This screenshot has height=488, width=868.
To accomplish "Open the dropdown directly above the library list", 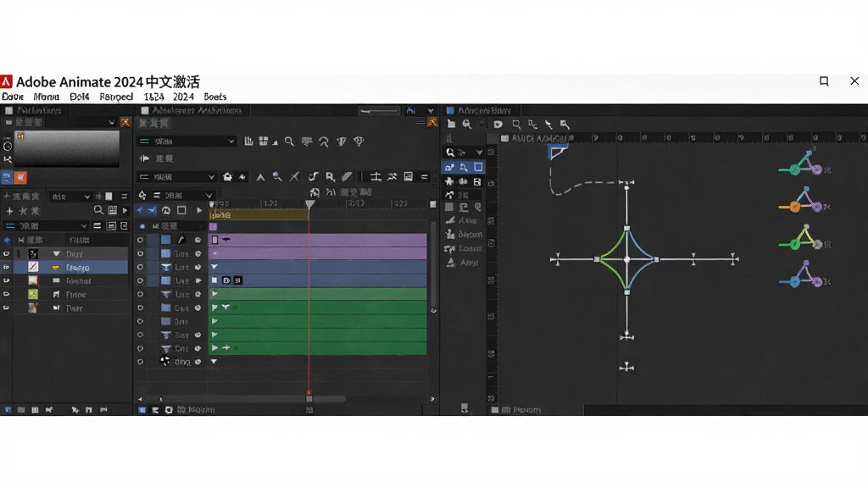I will click(x=46, y=225).
